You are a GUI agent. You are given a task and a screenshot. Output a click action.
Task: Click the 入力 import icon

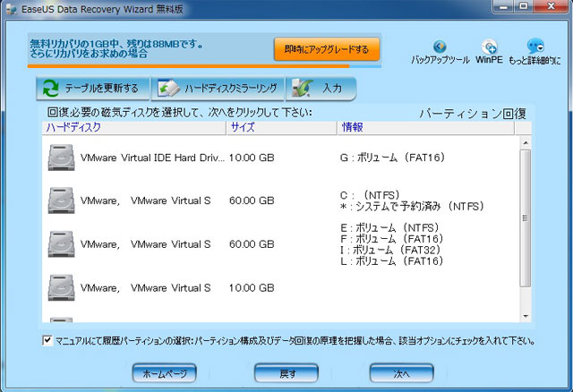303,89
